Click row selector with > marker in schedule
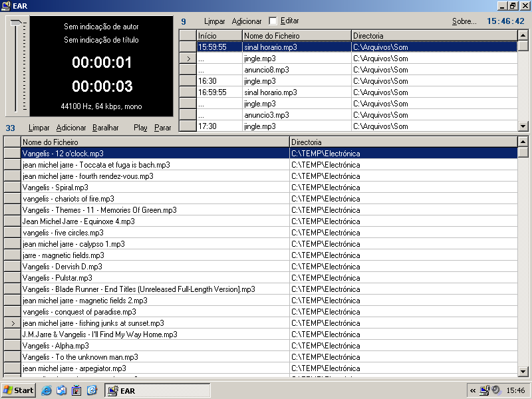This screenshot has width=532, height=399. tap(188, 59)
